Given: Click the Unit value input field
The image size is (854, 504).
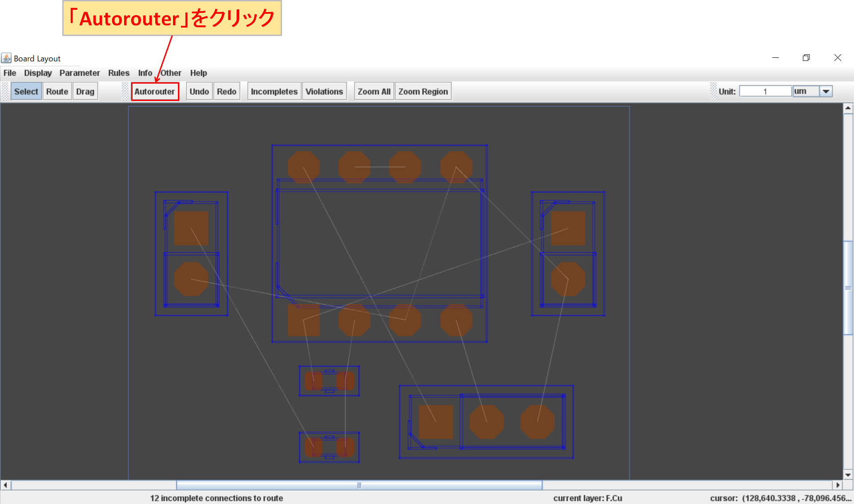Looking at the screenshot, I should (x=765, y=91).
